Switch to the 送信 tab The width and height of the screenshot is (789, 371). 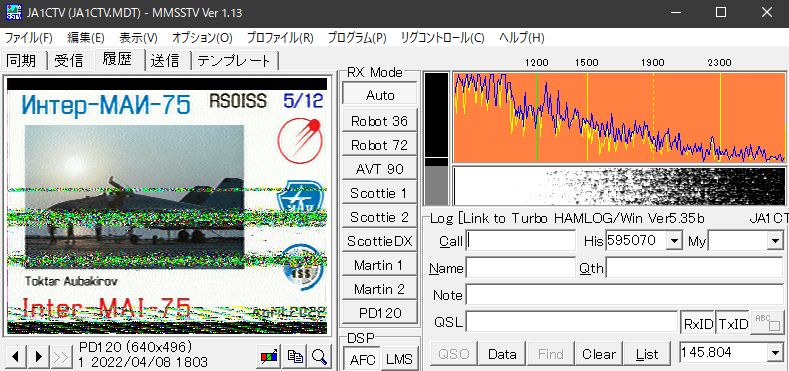tap(165, 61)
